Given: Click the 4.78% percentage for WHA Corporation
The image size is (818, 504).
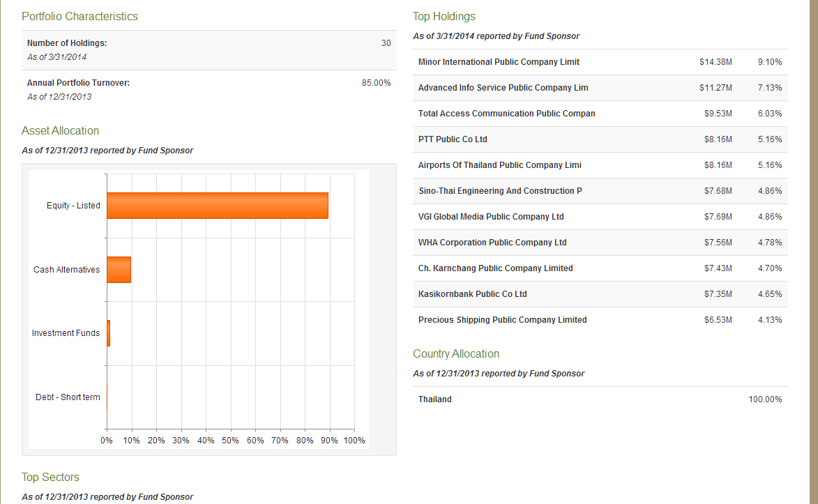Looking at the screenshot, I should tap(769, 243).
